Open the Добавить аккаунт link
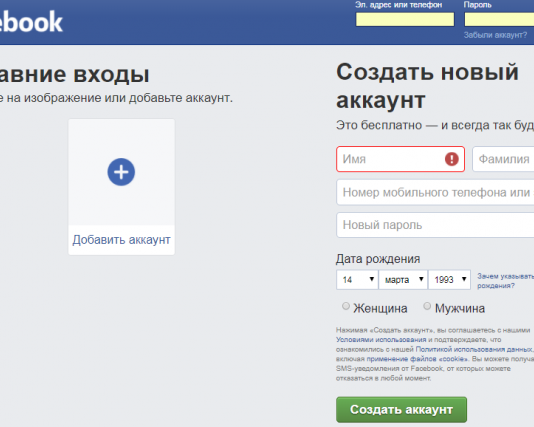This screenshot has width=534, height=427. coord(121,240)
